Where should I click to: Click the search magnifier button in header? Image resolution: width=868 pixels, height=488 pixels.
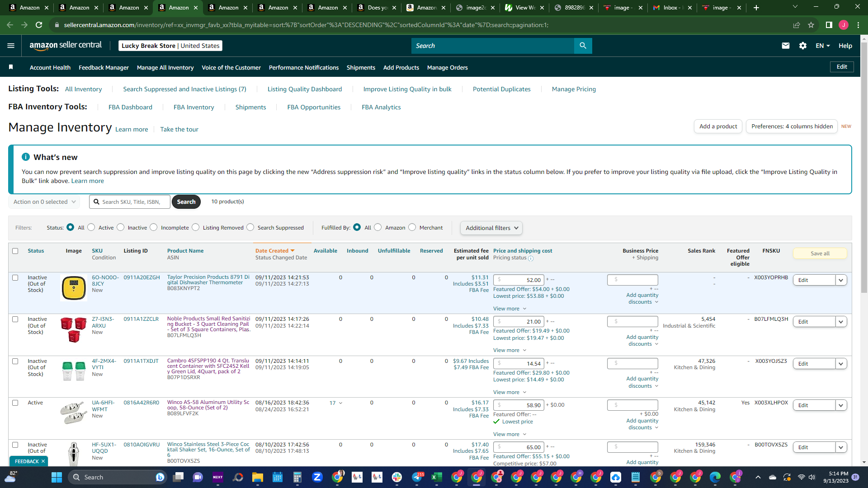click(x=583, y=46)
